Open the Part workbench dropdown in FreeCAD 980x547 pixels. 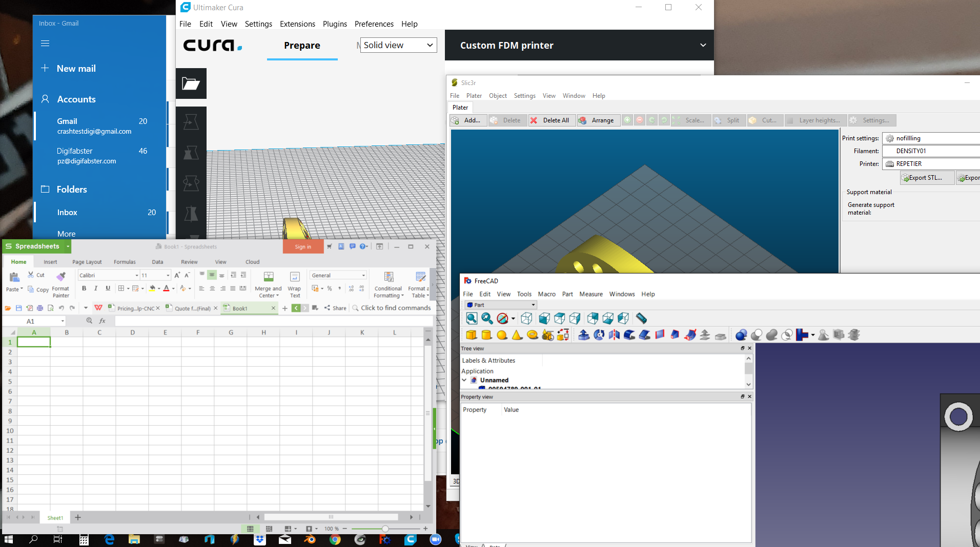point(501,305)
